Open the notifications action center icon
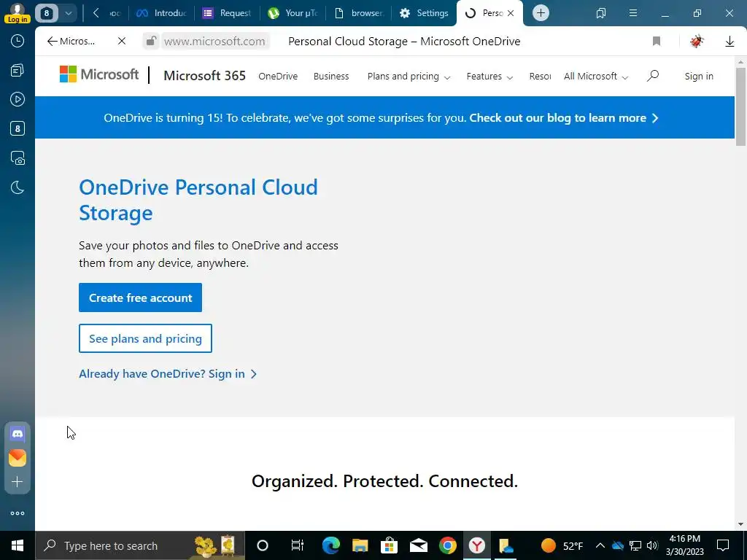The image size is (747, 560). 723,545
